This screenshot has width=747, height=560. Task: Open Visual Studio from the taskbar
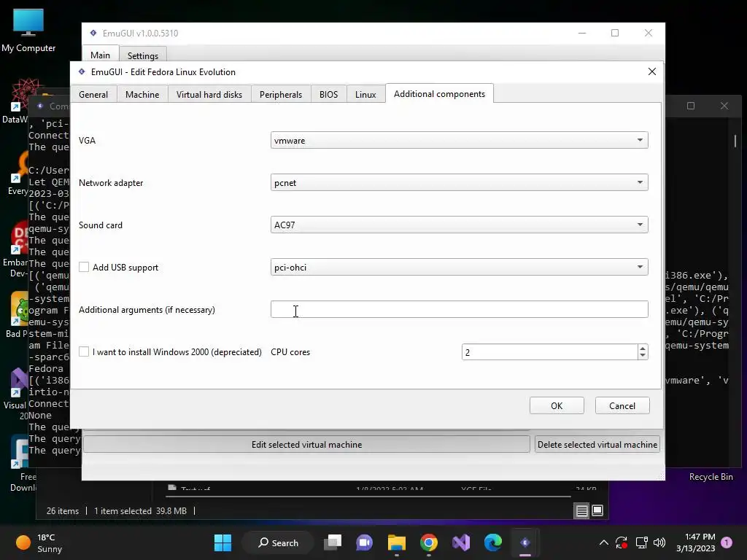(x=461, y=542)
